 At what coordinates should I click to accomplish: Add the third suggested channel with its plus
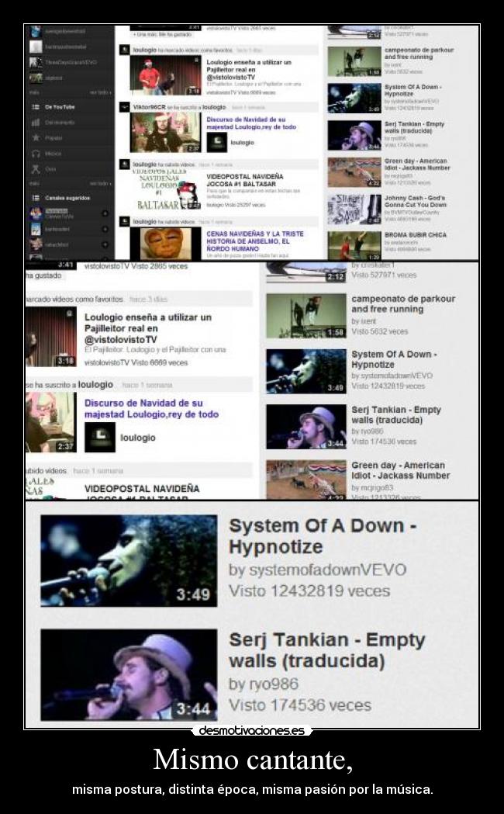(105, 244)
